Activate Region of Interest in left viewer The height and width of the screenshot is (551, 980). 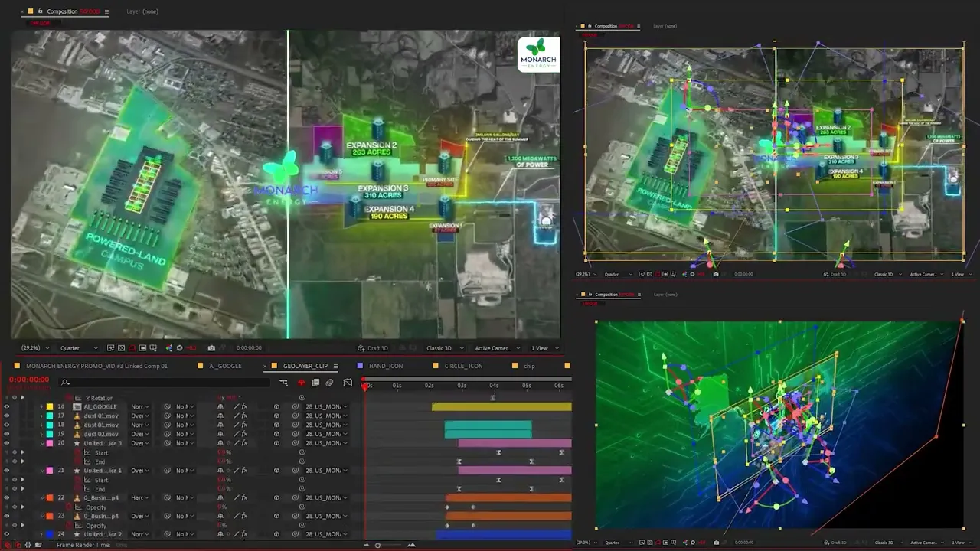(142, 348)
